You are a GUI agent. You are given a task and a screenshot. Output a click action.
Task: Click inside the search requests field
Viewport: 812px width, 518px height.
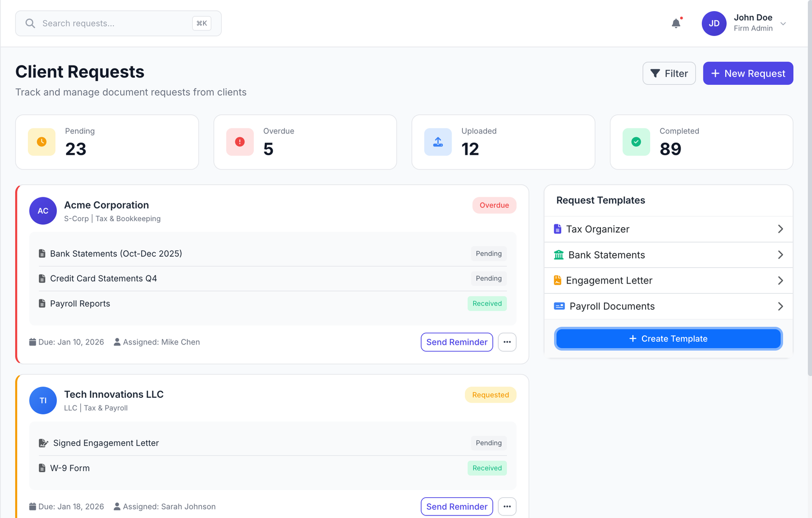(x=112, y=23)
